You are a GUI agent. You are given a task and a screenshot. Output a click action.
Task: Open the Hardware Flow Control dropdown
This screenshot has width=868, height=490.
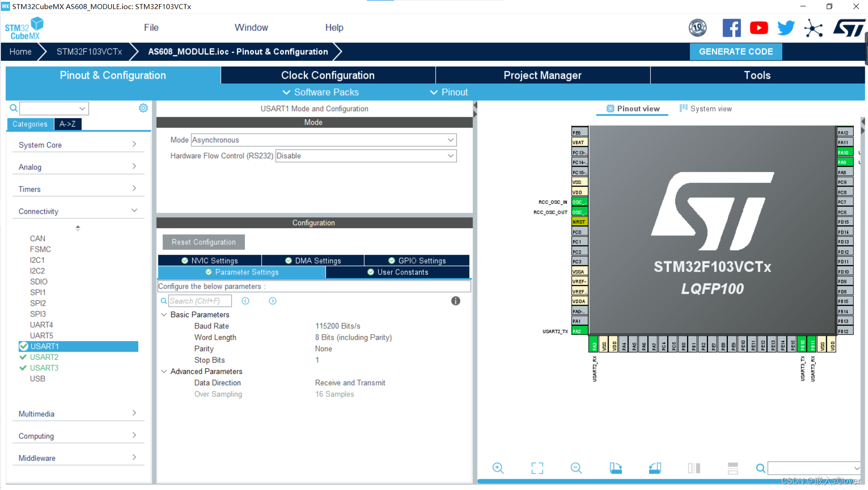[450, 156]
